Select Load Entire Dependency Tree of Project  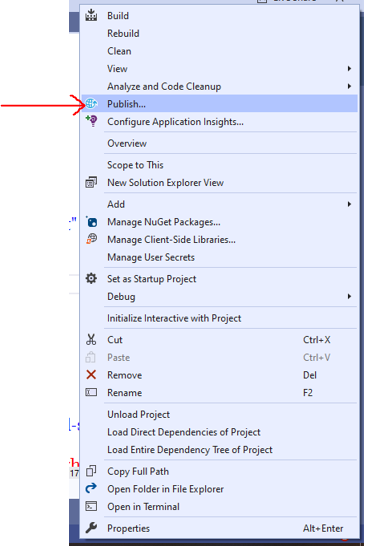pyautogui.click(x=219, y=450)
